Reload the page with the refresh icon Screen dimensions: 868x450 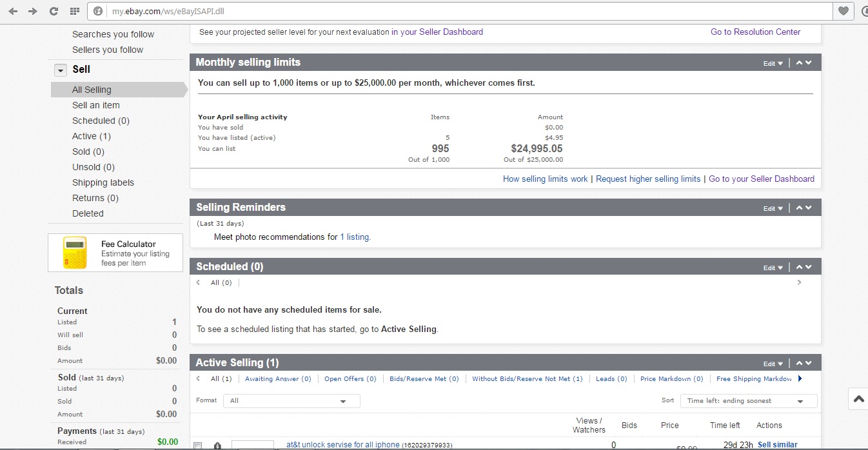(54, 11)
